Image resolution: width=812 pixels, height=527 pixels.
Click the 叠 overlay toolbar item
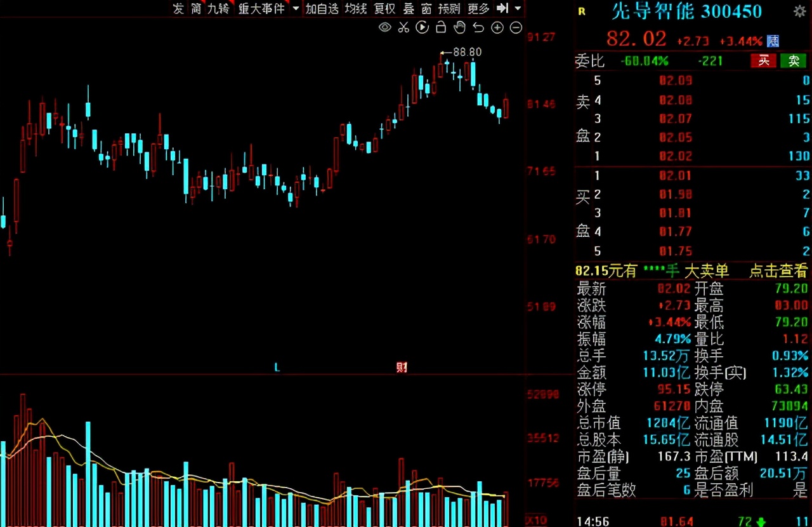409,8
